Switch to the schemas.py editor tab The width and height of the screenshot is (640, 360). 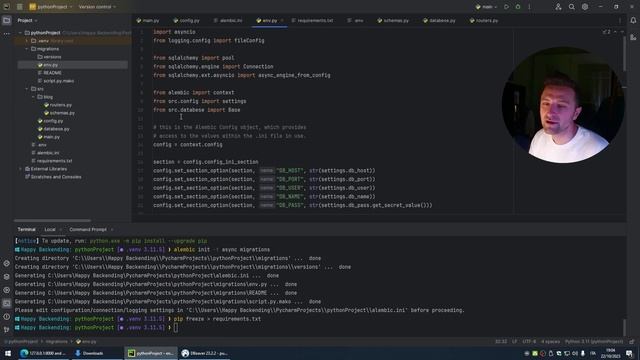pos(393,20)
